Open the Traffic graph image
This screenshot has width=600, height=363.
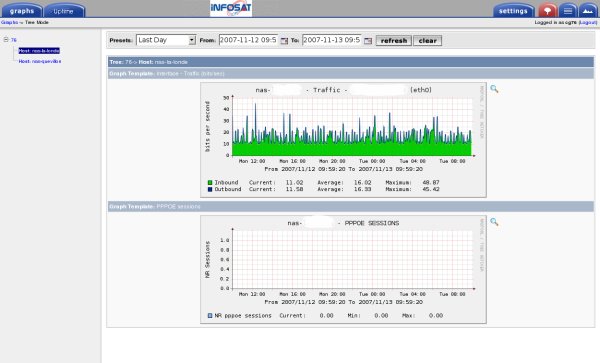[343, 140]
